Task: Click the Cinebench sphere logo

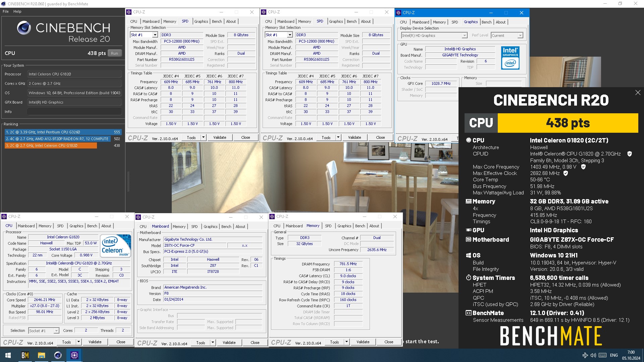Action: [x=24, y=28]
